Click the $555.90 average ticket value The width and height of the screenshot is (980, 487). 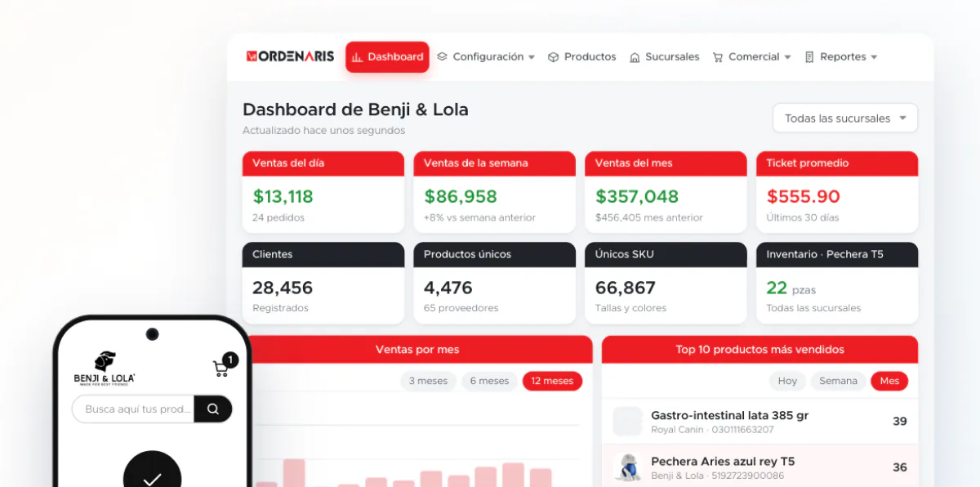click(804, 196)
